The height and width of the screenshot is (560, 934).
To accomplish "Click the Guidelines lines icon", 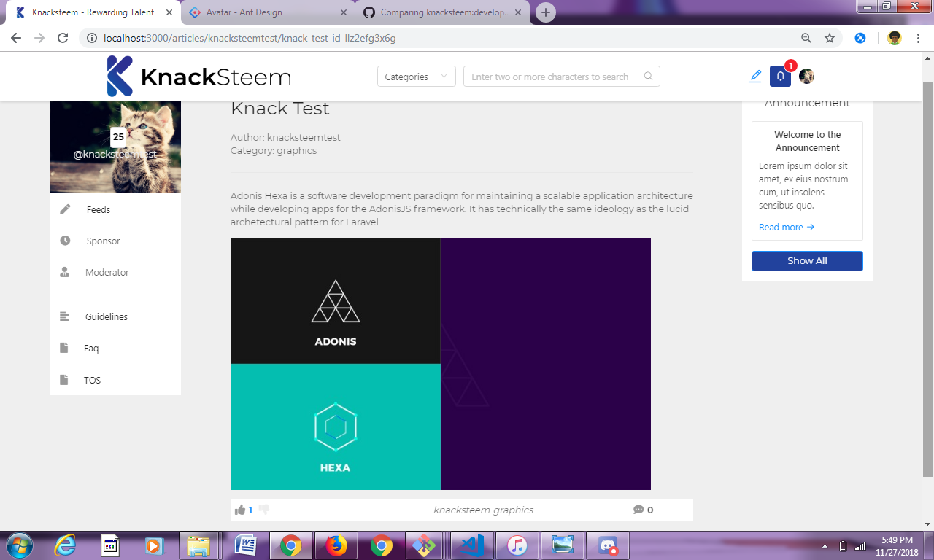I will [64, 316].
